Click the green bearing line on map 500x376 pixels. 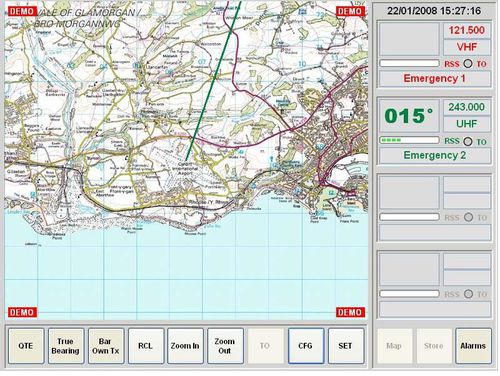213,80
